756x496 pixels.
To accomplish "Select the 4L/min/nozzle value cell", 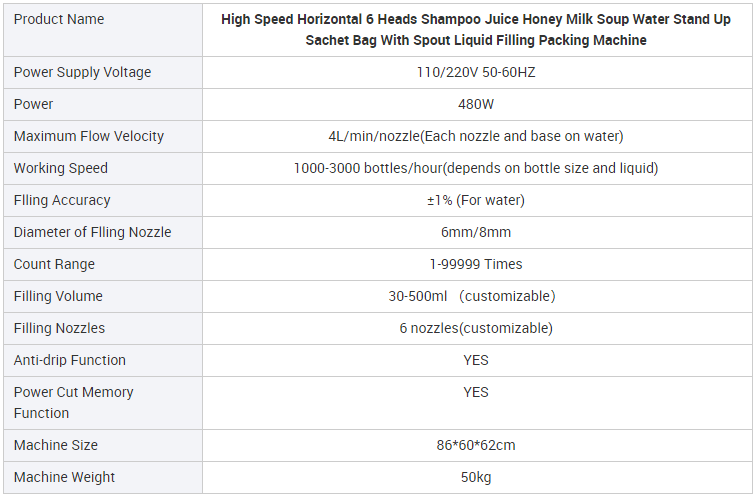I will [476, 136].
